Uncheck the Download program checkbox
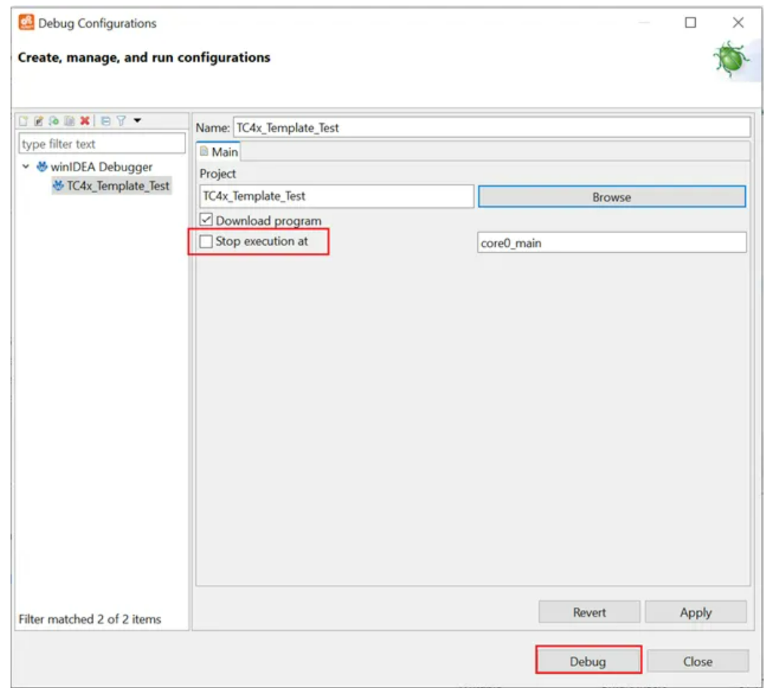This screenshot has width=784, height=700. (x=206, y=220)
